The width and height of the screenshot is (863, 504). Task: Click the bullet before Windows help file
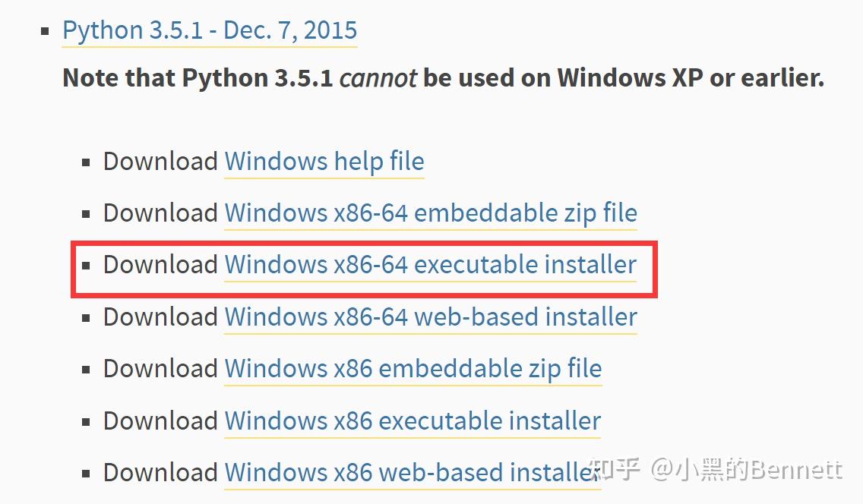86,162
